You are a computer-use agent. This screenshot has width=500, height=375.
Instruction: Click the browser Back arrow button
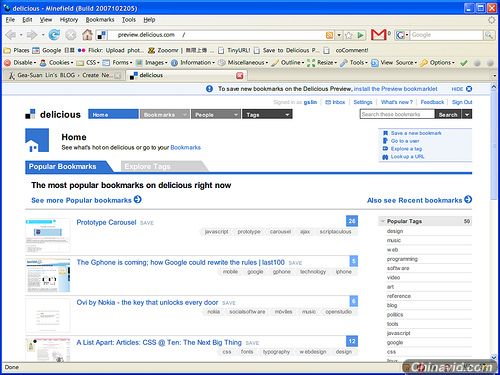[10, 35]
